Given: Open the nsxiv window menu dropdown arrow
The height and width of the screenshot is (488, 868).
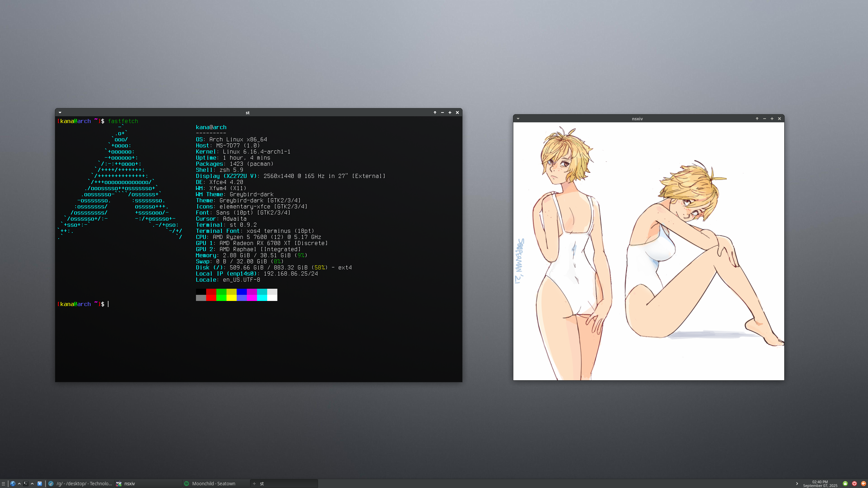Looking at the screenshot, I should [x=518, y=119].
